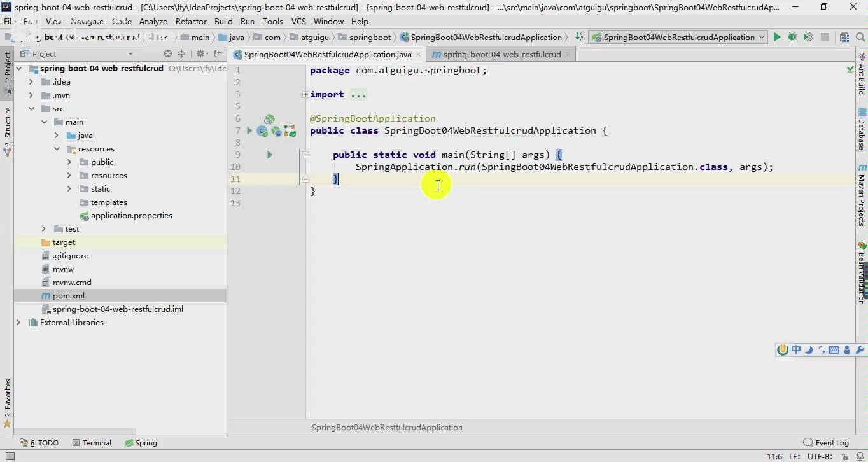Open the Database side panel
This screenshot has height=462, width=868.
click(x=862, y=130)
